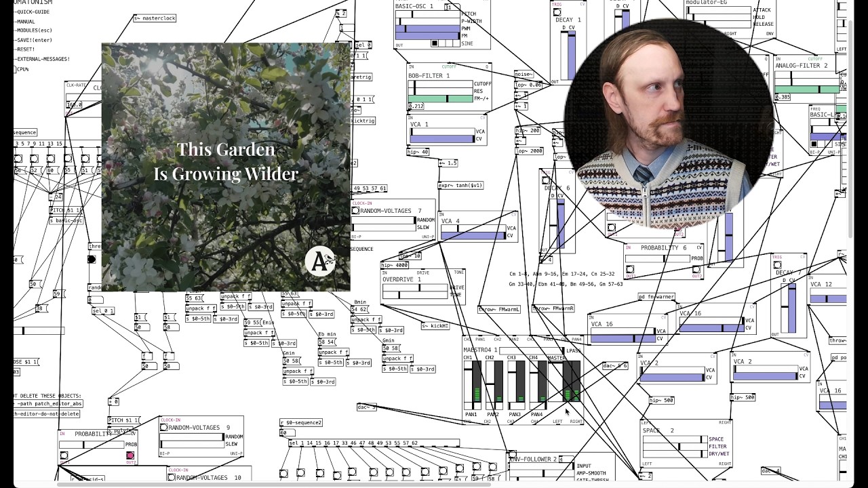
Task: Select first waveform cell in BASIC-OSC 1 radio
Action: tap(435, 43)
